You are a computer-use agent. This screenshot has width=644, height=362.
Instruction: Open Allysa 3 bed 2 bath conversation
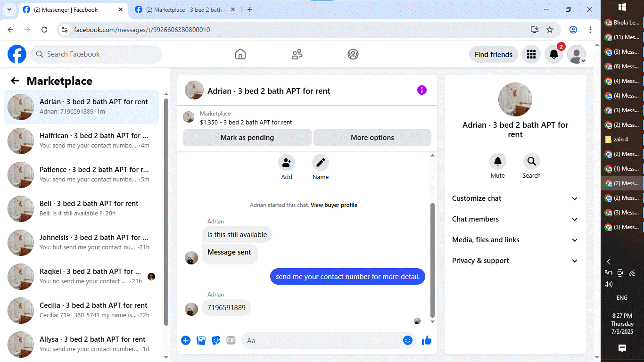[x=81, y=344]
